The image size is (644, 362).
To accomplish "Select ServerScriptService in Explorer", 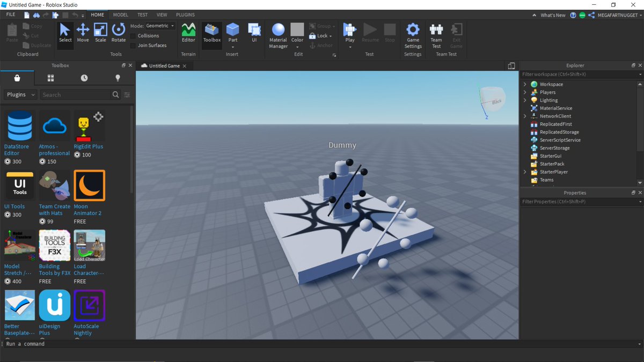I will [x=560, y=140].
